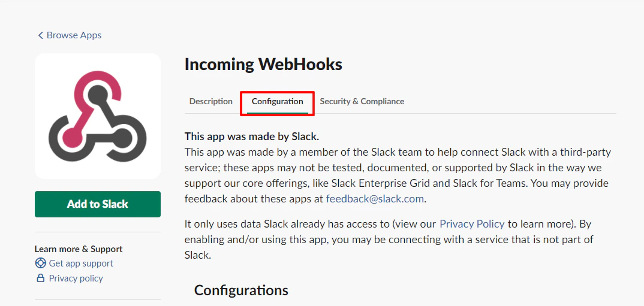
Task: Click the lifebuoy icon beside Get app support
Action: coord(41,263)
